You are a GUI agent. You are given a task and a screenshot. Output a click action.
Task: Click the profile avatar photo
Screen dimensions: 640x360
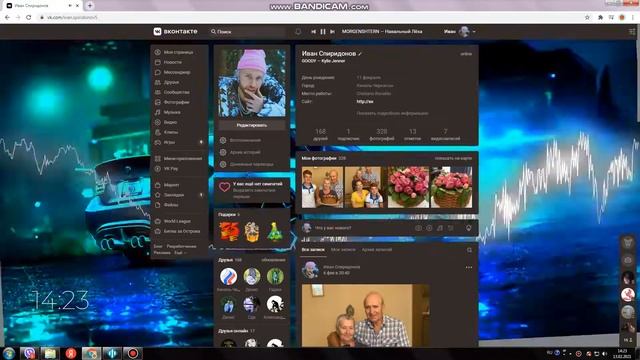pyautogui.click(x=252, y=83)
